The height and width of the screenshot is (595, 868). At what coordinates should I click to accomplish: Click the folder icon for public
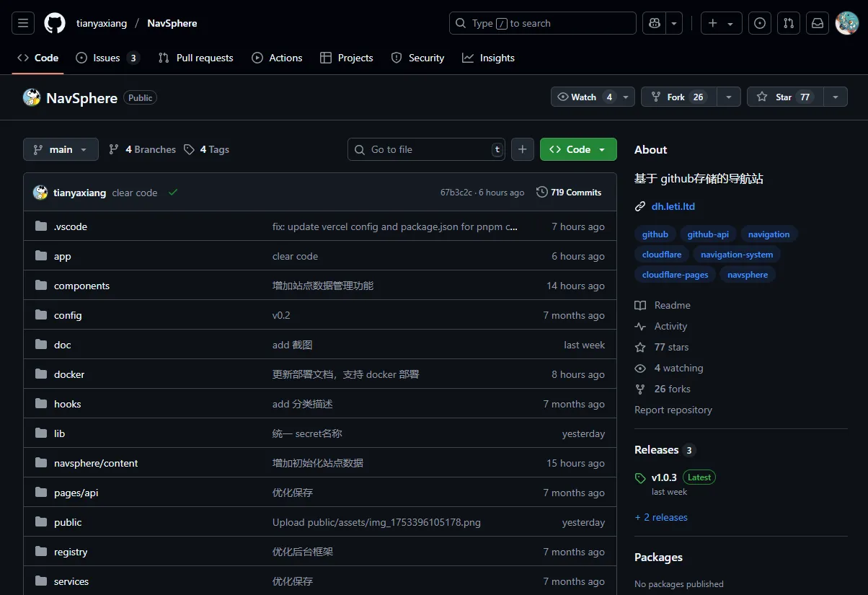coord(41,522)
